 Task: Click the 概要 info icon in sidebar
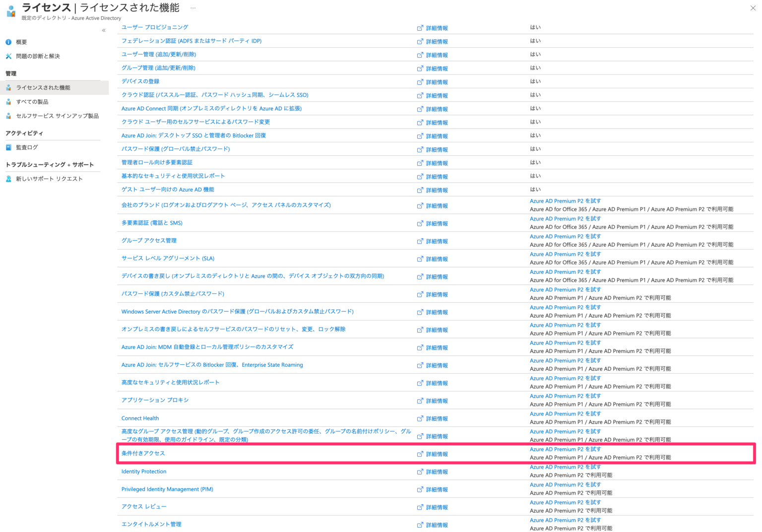pos(8,42)
